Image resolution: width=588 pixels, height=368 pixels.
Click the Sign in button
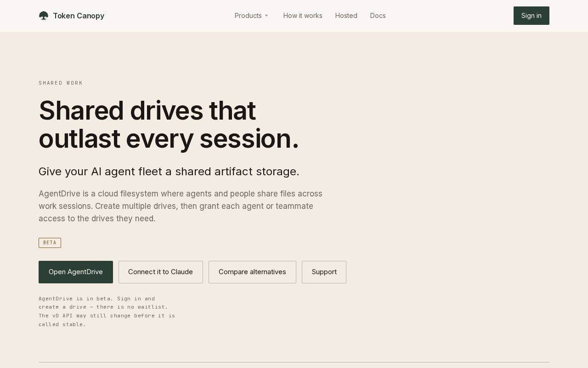531,16
